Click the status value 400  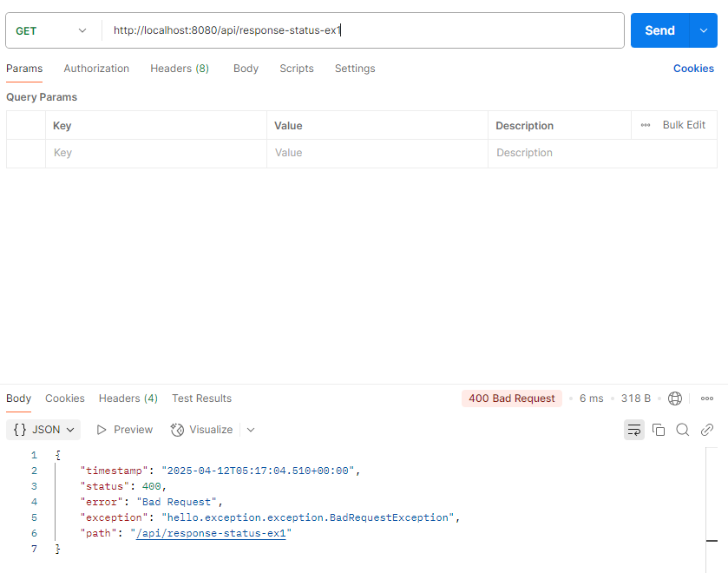point(151,486)
